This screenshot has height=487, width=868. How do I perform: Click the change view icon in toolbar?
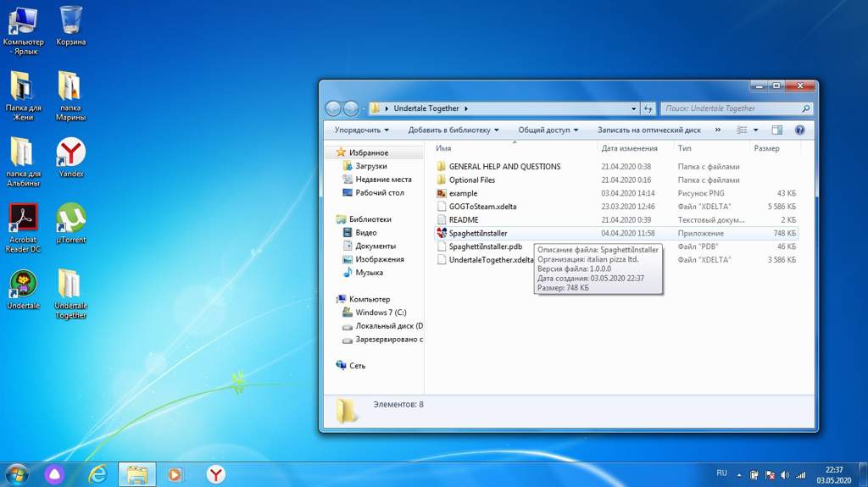[742, 130]
